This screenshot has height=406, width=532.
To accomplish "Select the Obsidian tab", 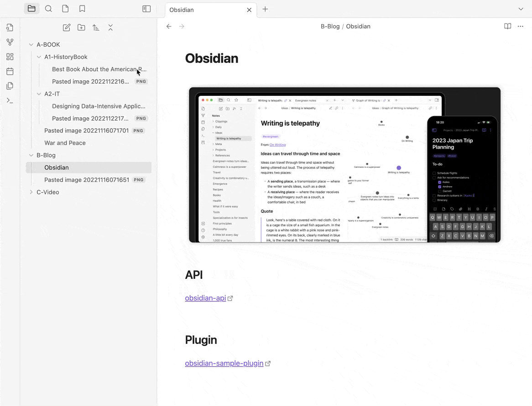I will [211, 10].
